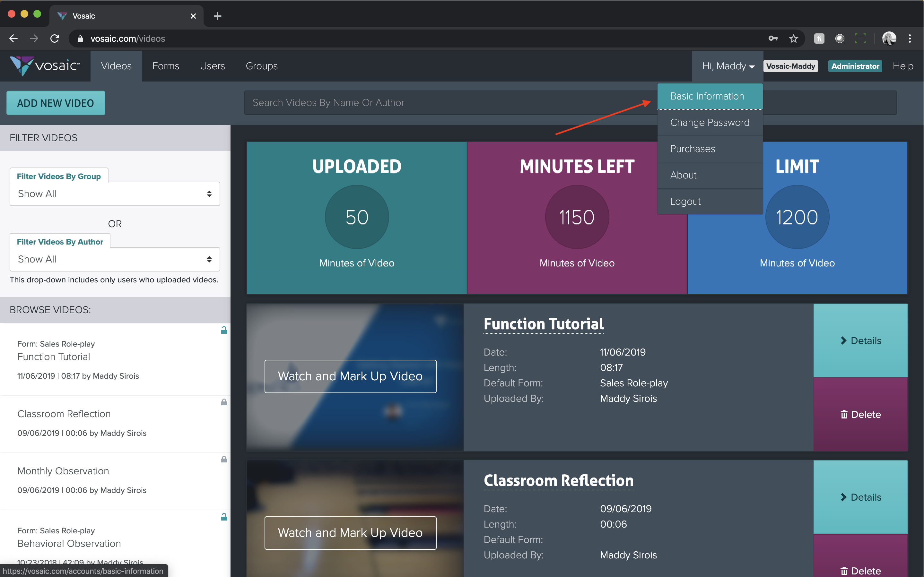The width and height of the screenshot is (924, 577).
Task: Toggle lock on Function Tutorial in sidebar
Action: click(x=224, y=330)
